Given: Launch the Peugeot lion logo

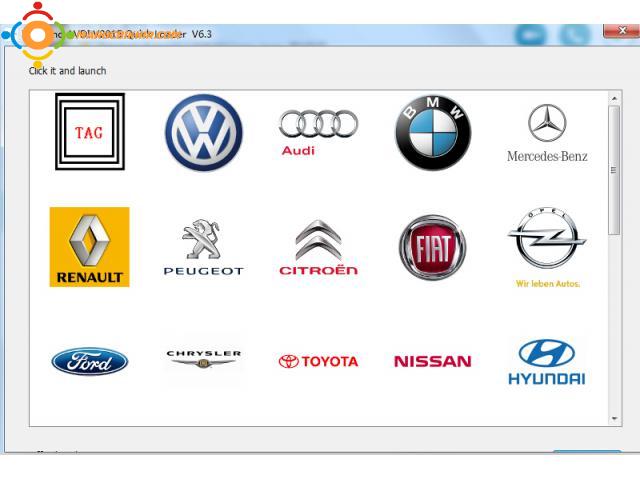Looking at the screenshot, I should [203, 247].
